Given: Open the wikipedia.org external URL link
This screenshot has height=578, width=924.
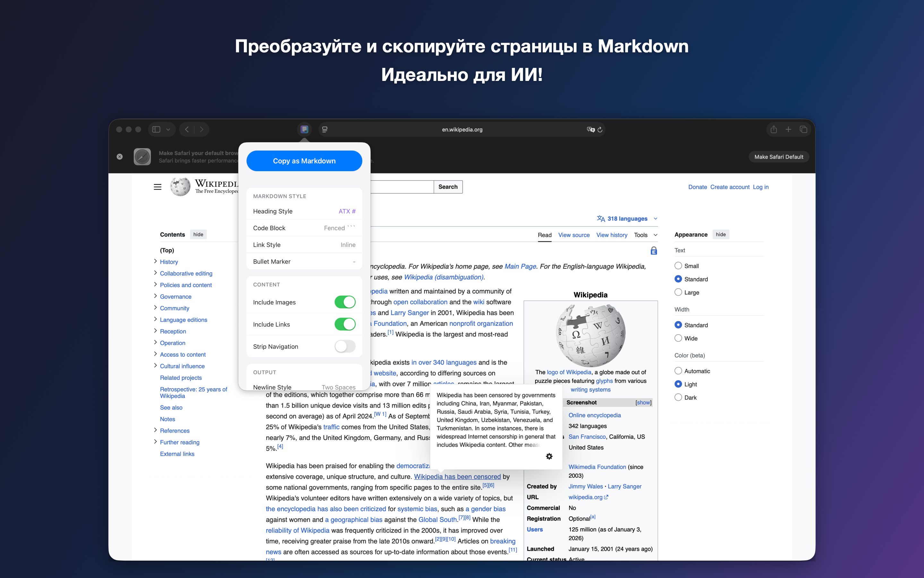Looking at the screenshot, I should [x=588, y=497].
